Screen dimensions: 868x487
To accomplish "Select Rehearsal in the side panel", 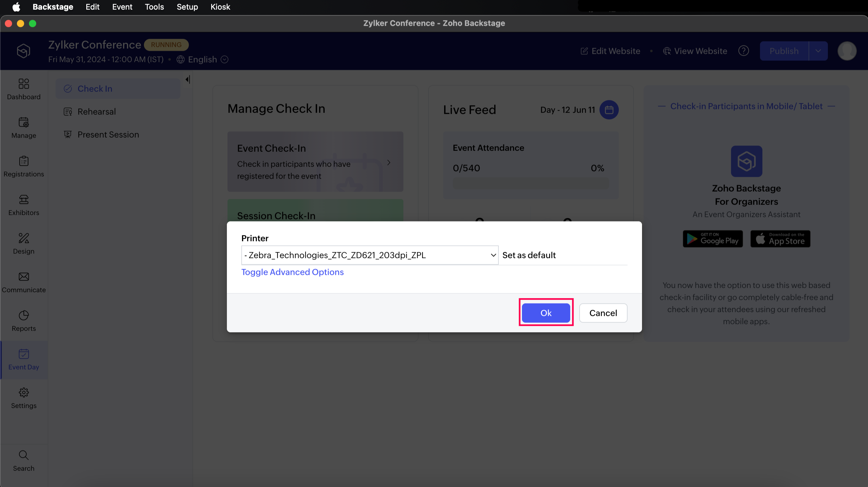I will (96, 112).
